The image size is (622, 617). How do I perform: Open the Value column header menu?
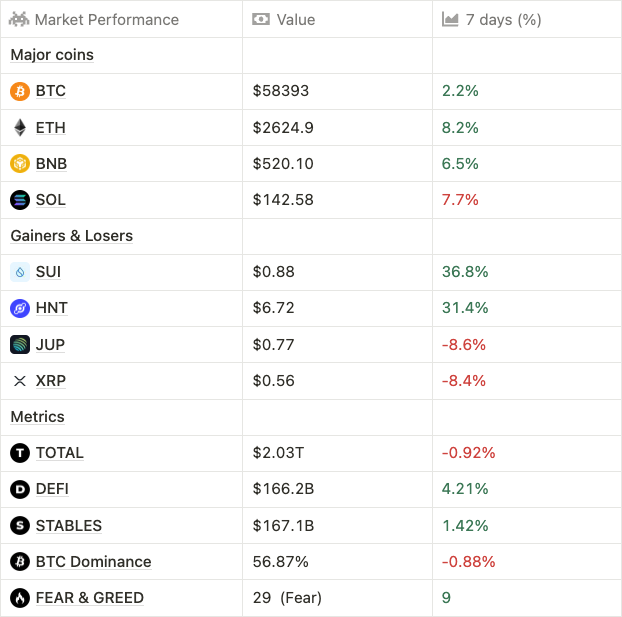click(x=295, y=19)
